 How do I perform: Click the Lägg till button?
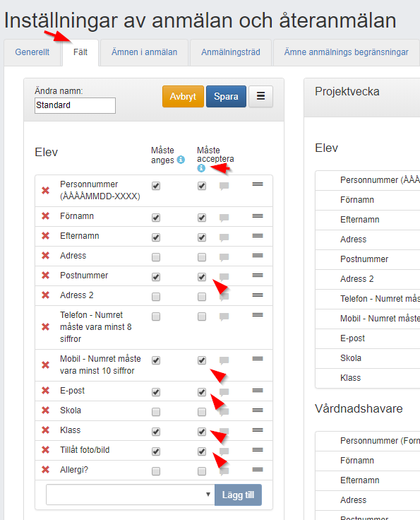238,495
